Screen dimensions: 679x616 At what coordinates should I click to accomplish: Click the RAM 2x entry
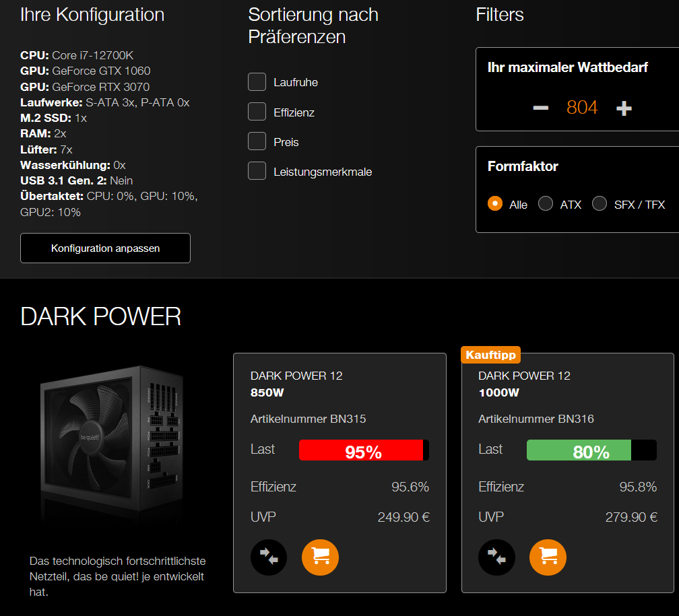(43, 134)
